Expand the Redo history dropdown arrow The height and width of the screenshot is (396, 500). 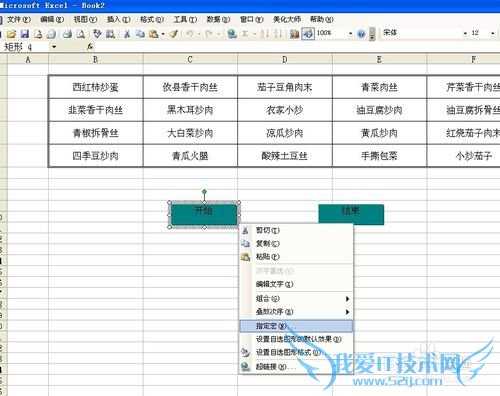pyautogui.click(x=218, y=34)
